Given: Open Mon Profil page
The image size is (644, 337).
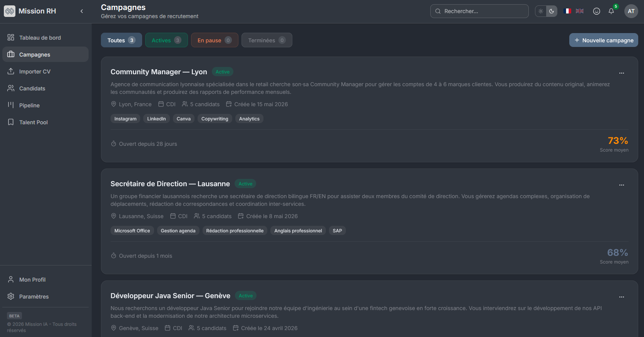Looking at the screenshot, I should 45,280.
